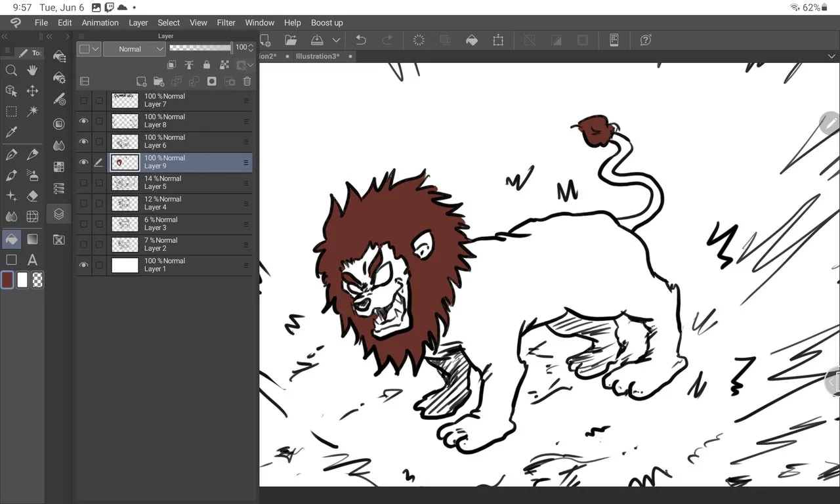Activate the Auto Select magic wand tool
This screenshot has height=504, width=840.
32,112
